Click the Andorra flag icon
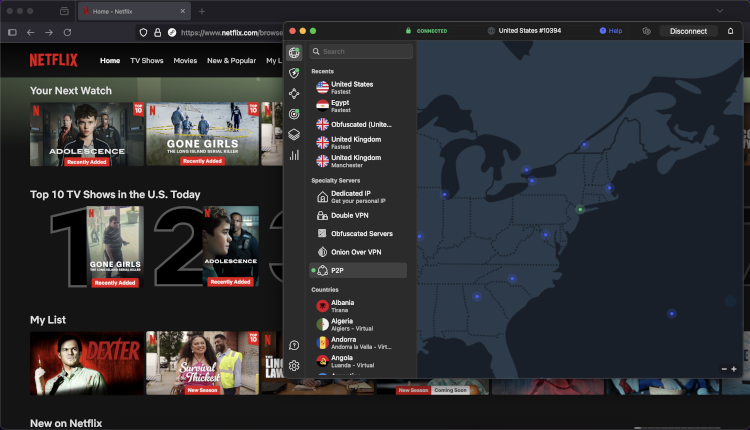750x430 pixels. pos(322,342)
